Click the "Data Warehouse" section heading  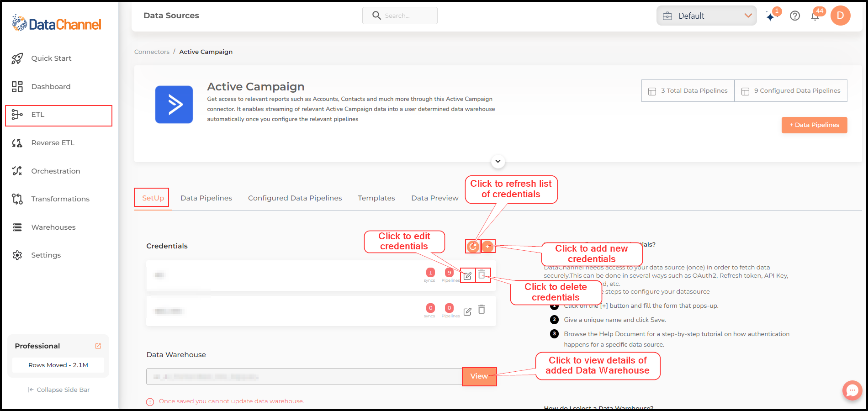point(176,355)
